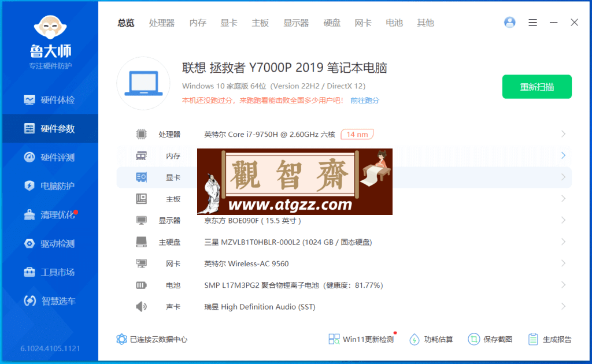Viewport: 592px width, 364px height.
Task: Open 清理优化 in the sidebar
Action: 50,214
